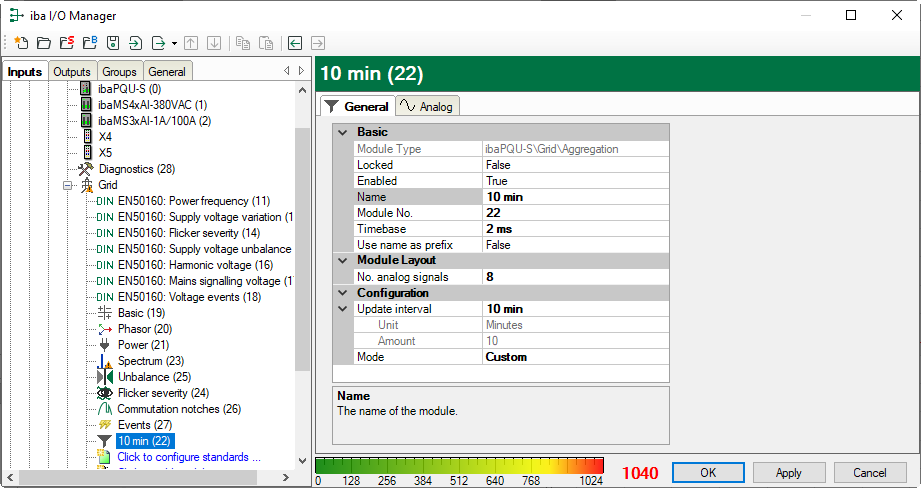
Task: Select the Flicker severity (24) eye module
Action: (x=163, y=393)
